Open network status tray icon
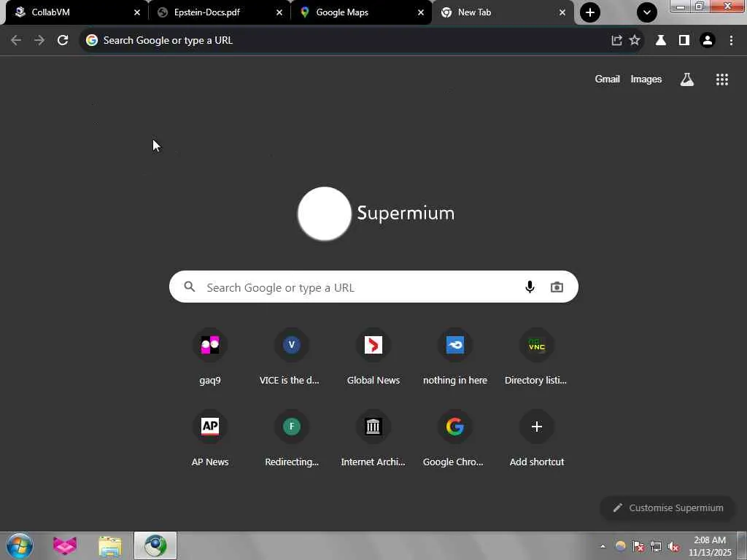 [x=656, y=547]
